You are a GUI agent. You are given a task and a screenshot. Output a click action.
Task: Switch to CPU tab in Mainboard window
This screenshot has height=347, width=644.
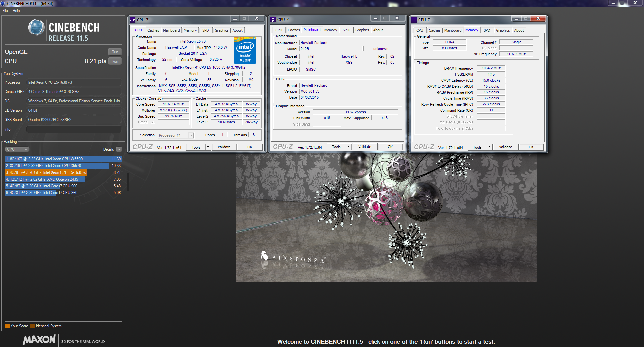pos(279,30)
